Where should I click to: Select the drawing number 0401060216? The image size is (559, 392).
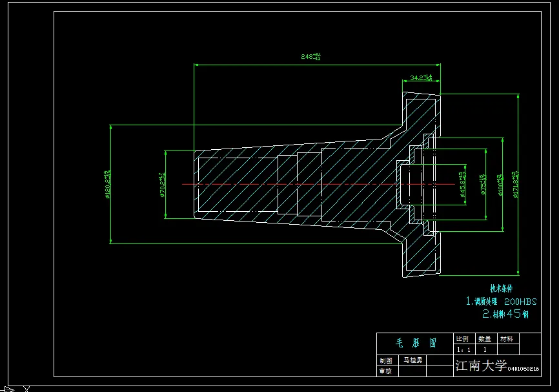click(523, 369)
